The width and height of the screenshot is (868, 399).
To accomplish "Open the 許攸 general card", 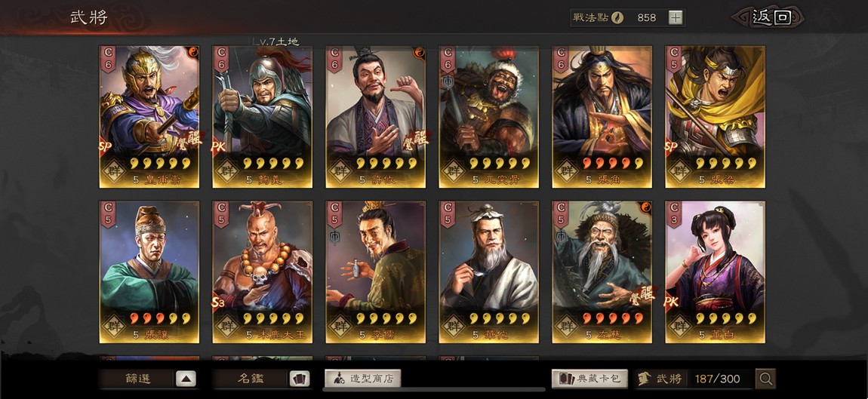I will pos(376,117).
